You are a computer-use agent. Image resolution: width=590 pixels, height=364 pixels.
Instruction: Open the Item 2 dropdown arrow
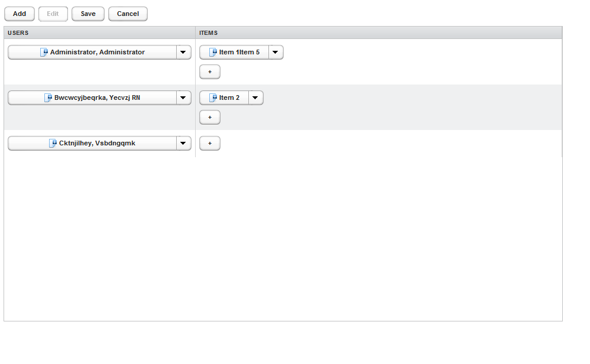255,97
